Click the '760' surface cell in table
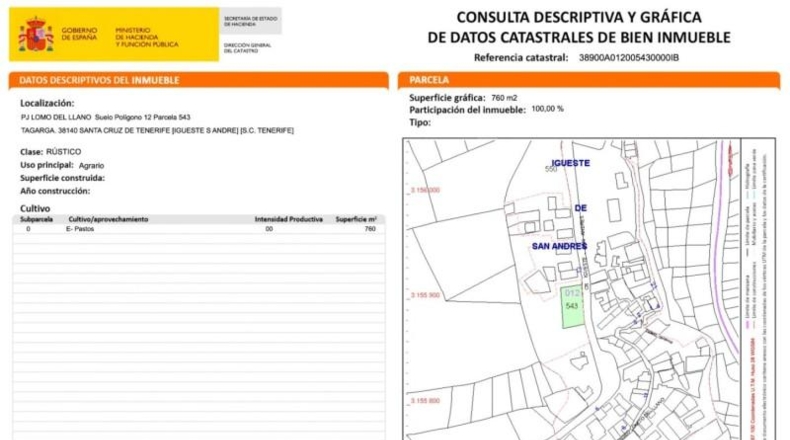This screenshot has height=440, width=790. pyautogui.click(x=370, y=228)
